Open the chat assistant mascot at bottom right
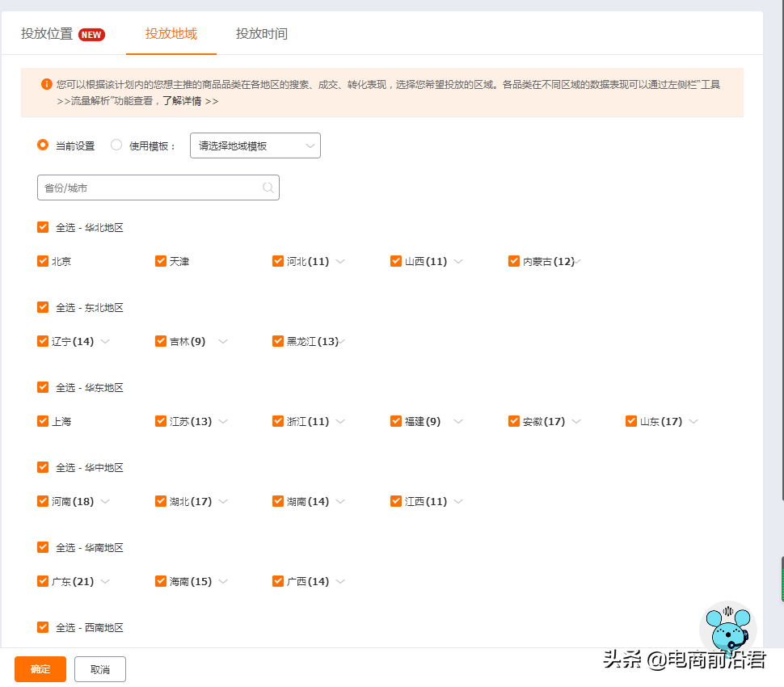The height and width of the screenshot is (687, 784). coord(726,630)
